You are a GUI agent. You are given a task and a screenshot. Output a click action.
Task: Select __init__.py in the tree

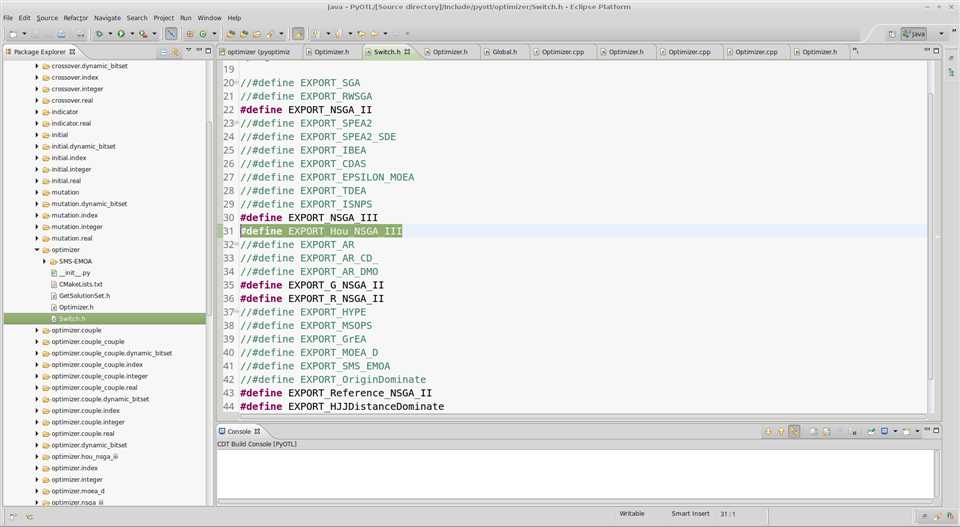coord(75,273)
